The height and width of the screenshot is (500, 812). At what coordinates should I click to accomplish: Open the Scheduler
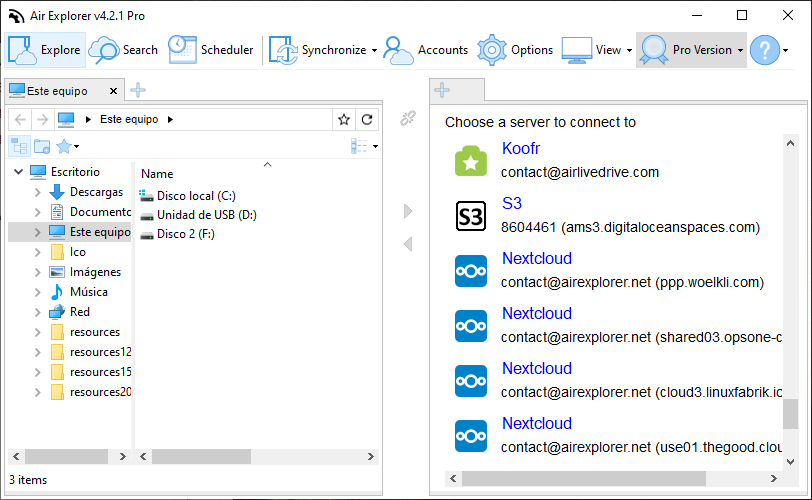(x=211, y=50)
